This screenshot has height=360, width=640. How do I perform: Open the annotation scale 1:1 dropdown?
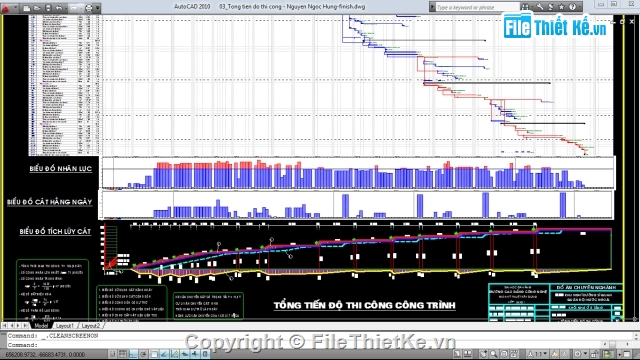click(539, 354)
